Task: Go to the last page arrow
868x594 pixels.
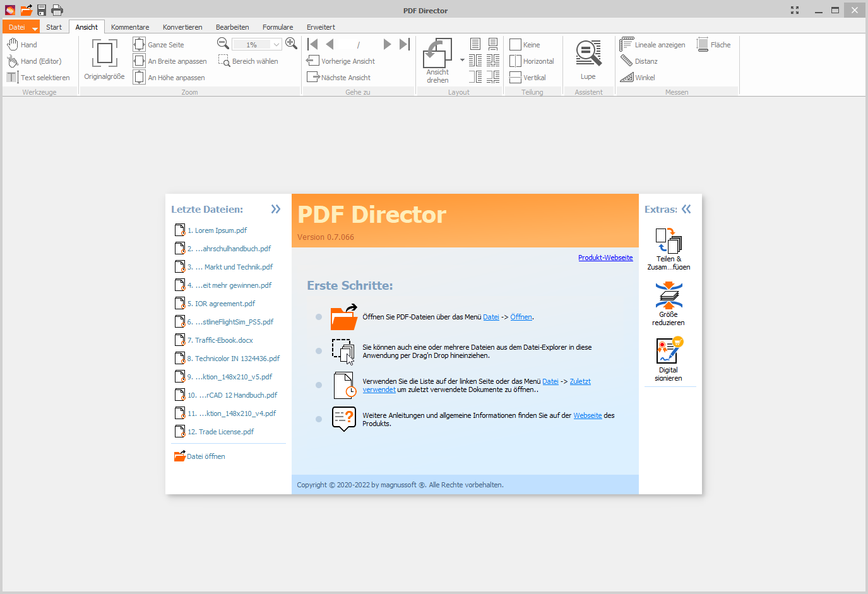Action: coord(405,44)
